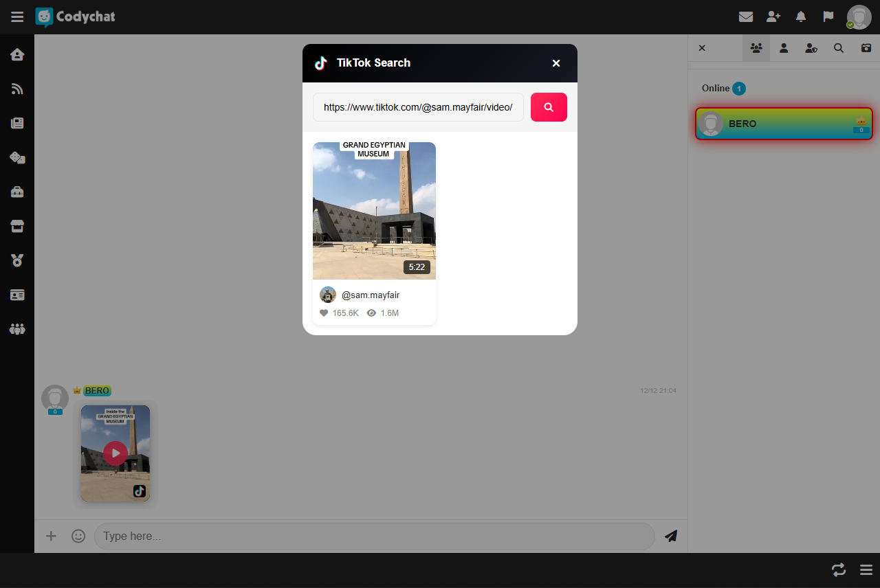Open the RSS feed icon in sidebar

(17, 89)
